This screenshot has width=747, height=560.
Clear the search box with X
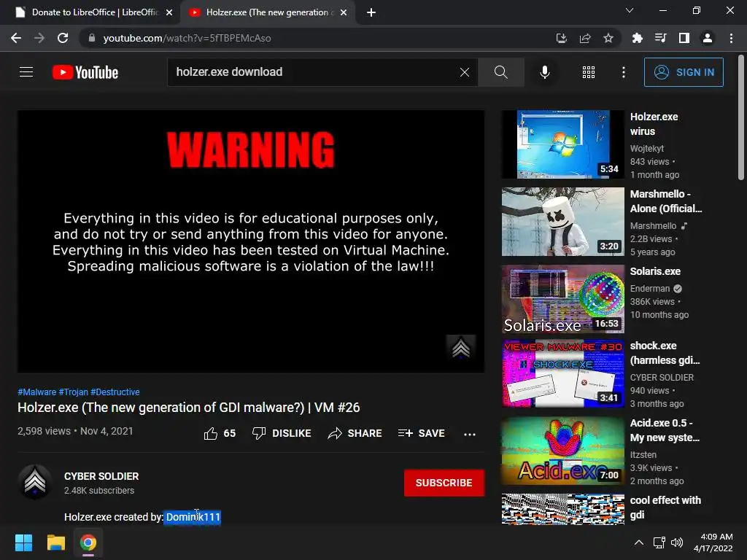[x=465, y=72]
